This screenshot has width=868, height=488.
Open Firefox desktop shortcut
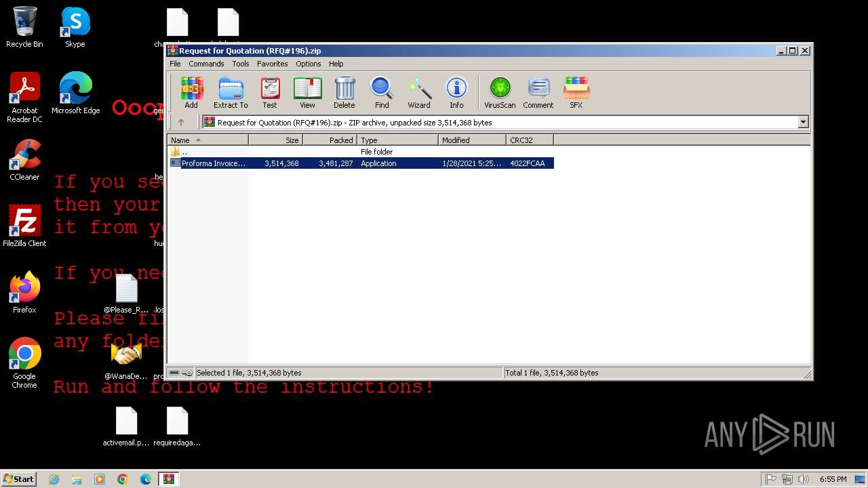[x=24, y=292]
